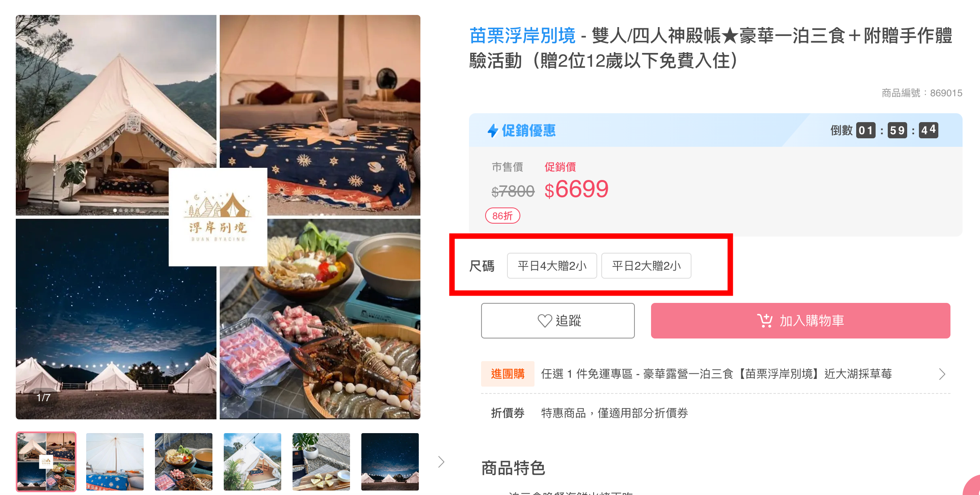Select the tent interior thumbnail
Viewport: 980px width, 495px height.
pos(115,462)
